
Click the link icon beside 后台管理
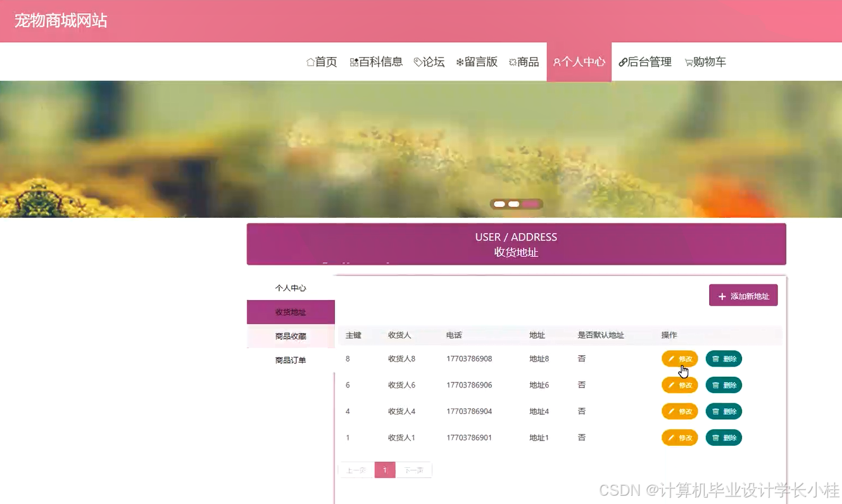623,61
